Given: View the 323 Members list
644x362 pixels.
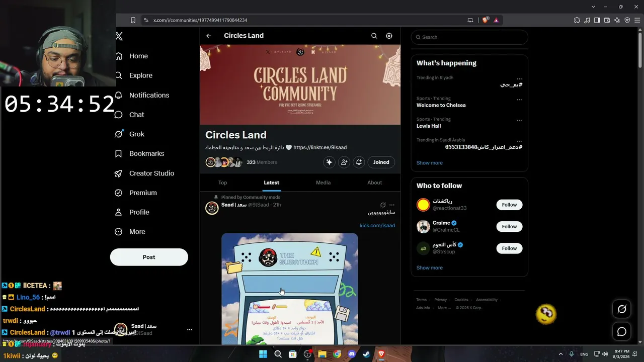Looking at the screenshot, I should [262, 162].
